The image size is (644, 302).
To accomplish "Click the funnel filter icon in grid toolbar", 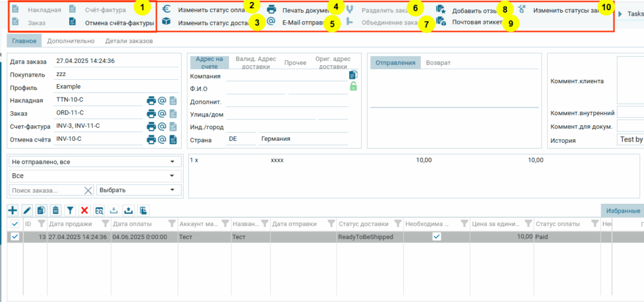I will tap(70, 210).
